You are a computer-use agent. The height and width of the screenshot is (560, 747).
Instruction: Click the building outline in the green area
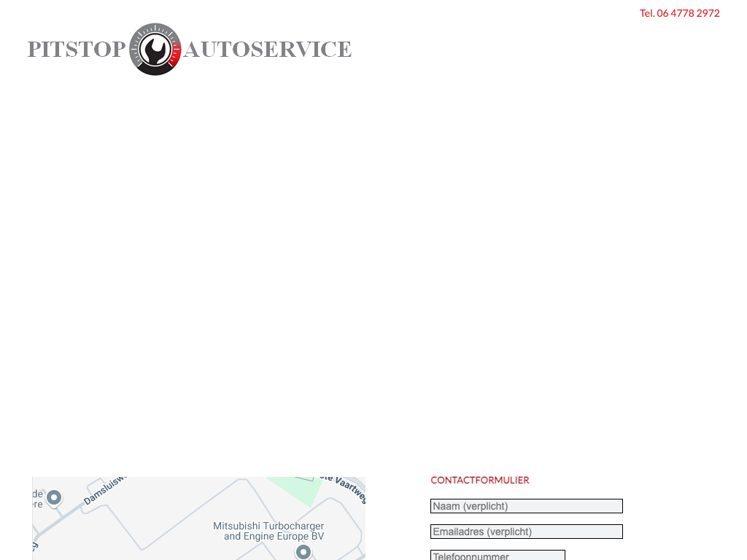[305, 478]
